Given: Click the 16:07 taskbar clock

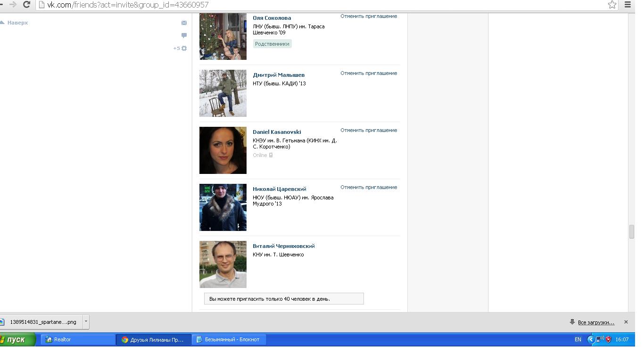Looking at the screenshot, I should (x=622, y=339).
